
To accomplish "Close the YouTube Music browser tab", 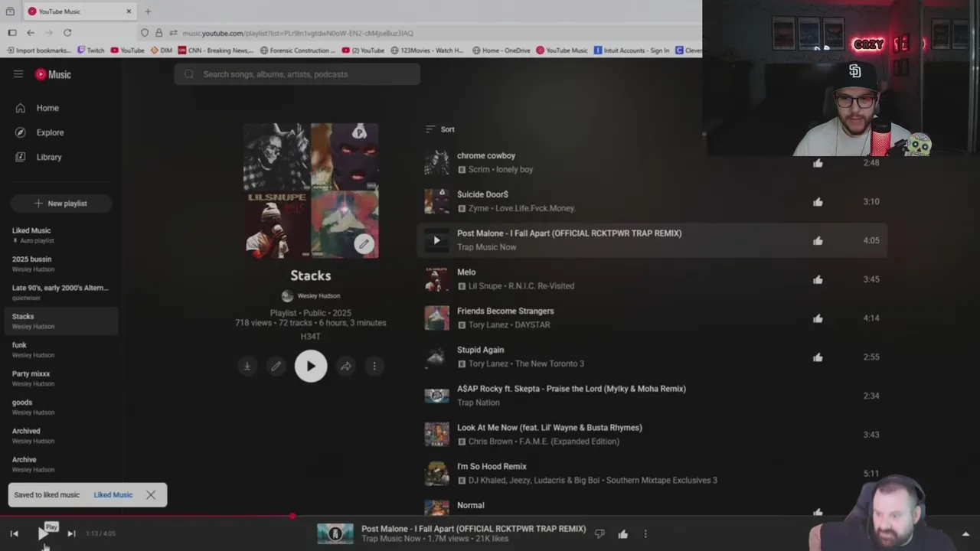I will [129, 11].
